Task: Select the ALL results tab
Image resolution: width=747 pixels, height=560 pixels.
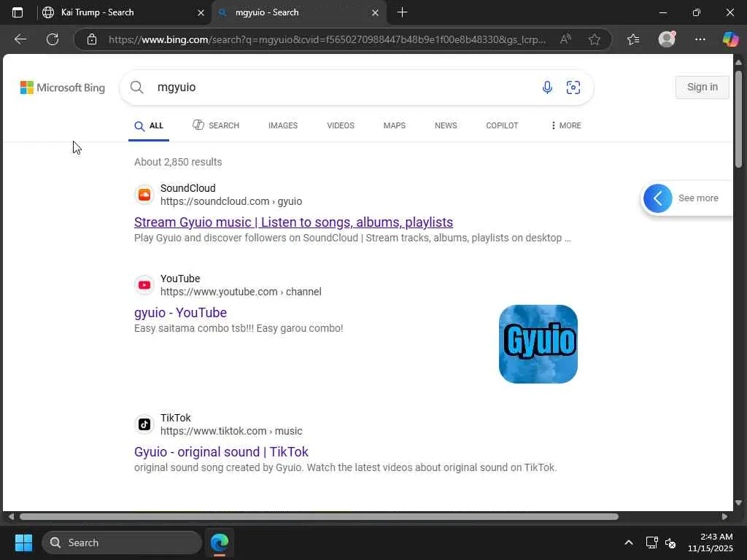Action: pyautogui.click(x=149, y=125)
